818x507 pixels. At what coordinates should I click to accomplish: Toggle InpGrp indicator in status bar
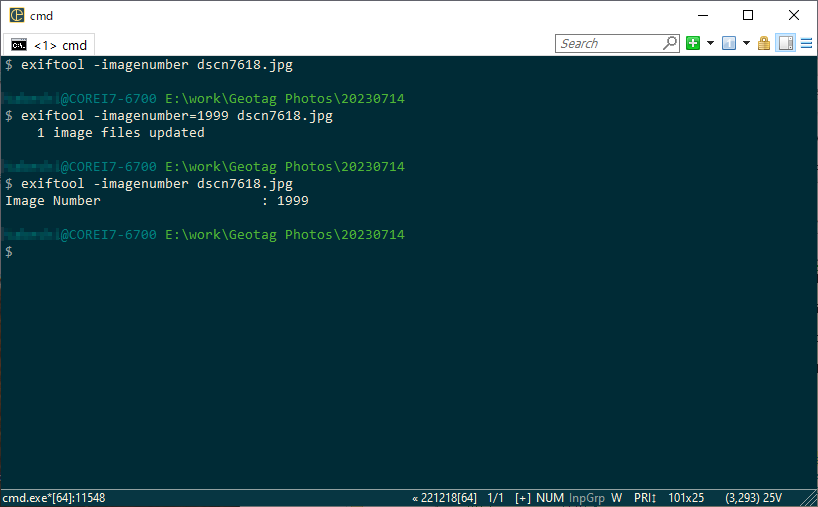click(x=586, y=498)
